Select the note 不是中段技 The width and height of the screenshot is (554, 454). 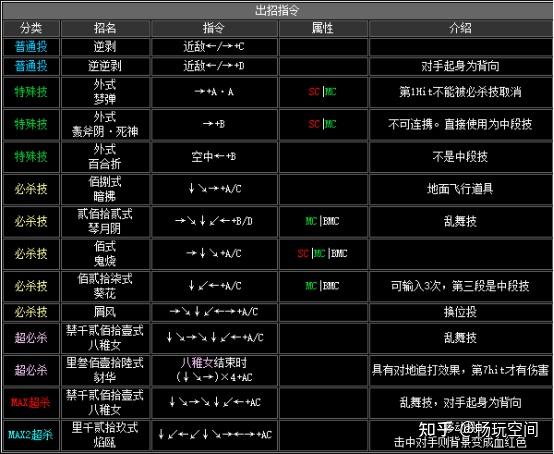(460, 157)
